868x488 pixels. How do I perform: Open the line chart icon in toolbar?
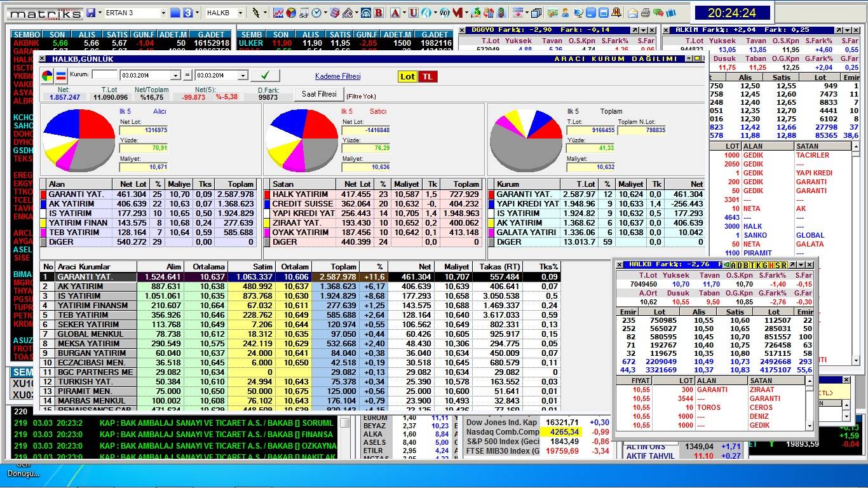point(278,13)
